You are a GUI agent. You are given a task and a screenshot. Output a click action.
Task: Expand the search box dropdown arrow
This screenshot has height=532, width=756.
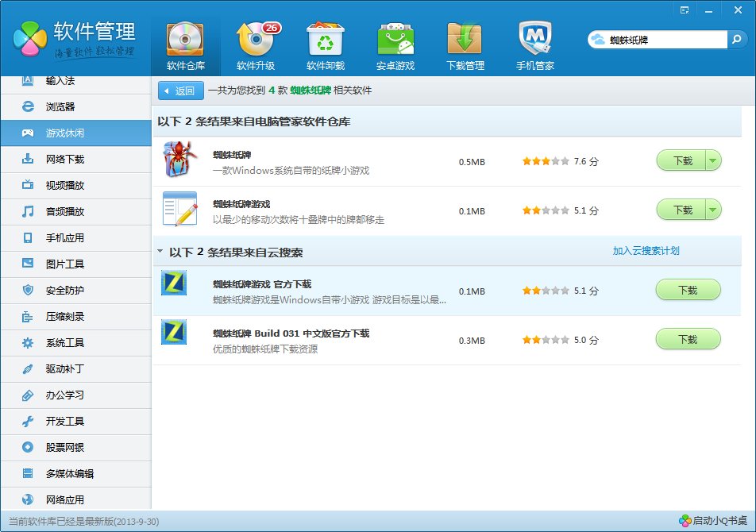click(x=735, y=37)
